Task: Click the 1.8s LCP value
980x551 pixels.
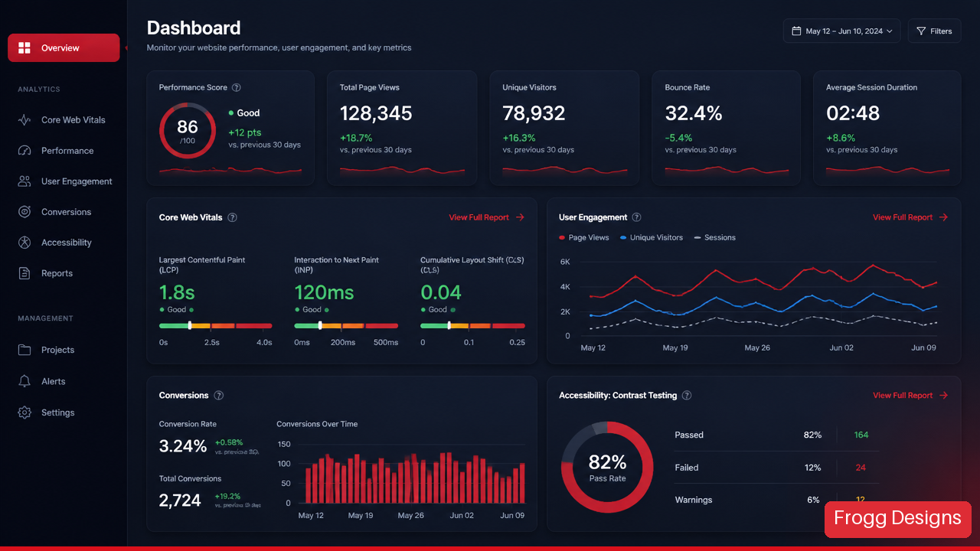Action: coord(177,292)
